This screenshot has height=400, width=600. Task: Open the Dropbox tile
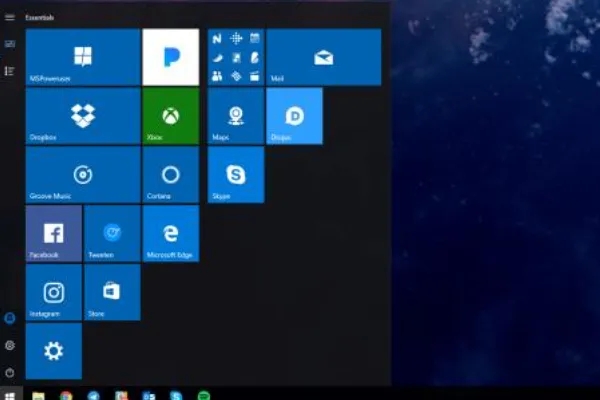tap(83, 116)
